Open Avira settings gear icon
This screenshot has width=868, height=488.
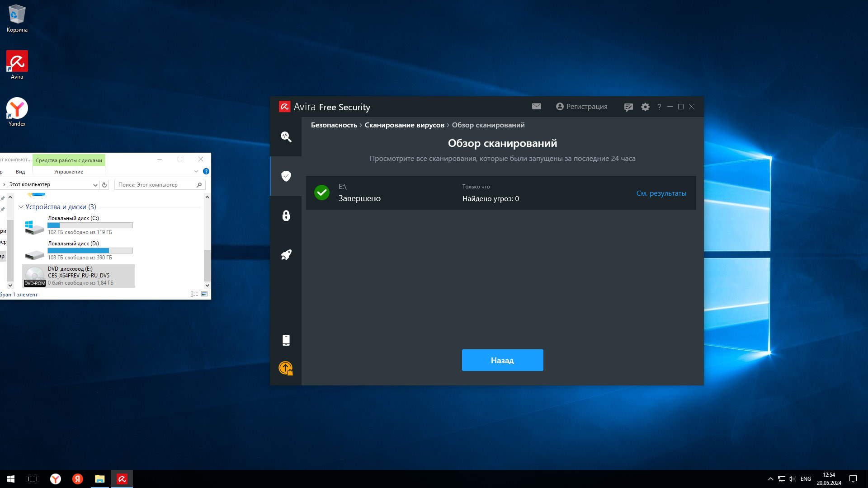click(645, 107)
